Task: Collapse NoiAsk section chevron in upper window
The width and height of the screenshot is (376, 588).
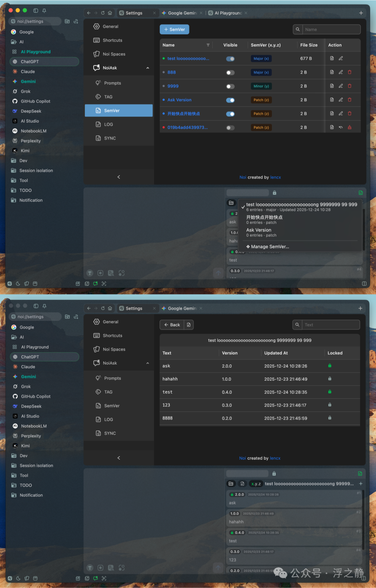Action: tap(148, 68)
